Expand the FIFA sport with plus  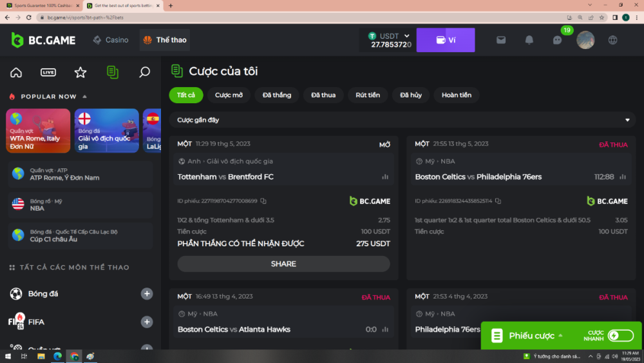pos(147,322)
